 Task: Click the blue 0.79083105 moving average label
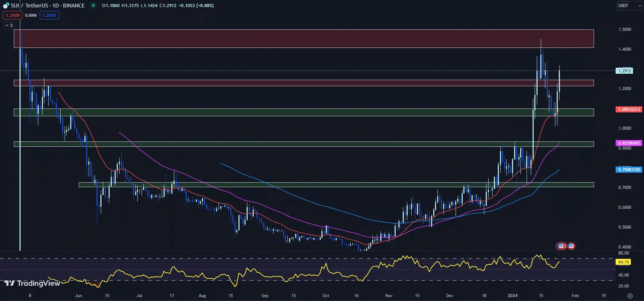click(629, 170)
